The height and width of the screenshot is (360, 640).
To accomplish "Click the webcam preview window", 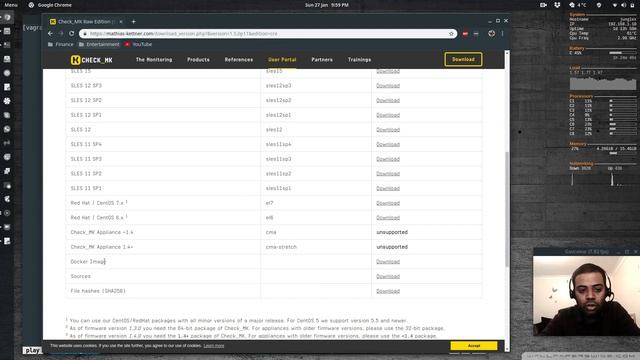I will click(x=586, y=296).
